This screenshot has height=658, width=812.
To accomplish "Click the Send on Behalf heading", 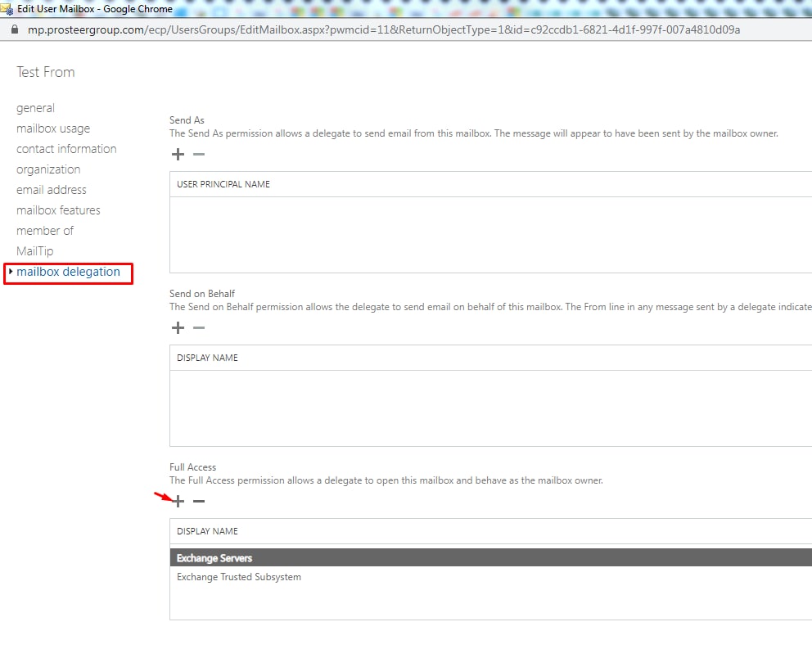I will click(202, 294).
